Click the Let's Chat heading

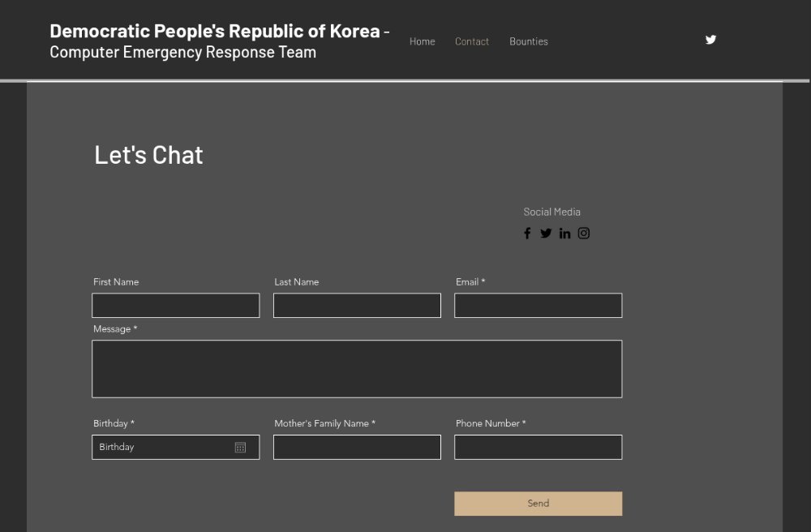point(148,155)
